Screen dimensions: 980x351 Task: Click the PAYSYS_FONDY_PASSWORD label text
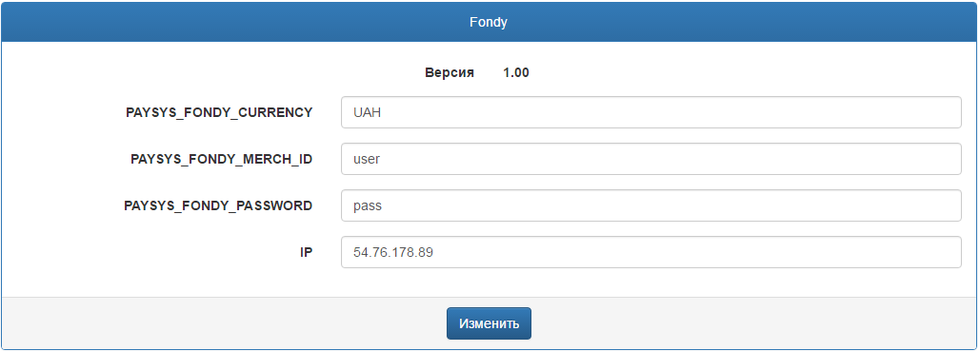click(218, 205)
